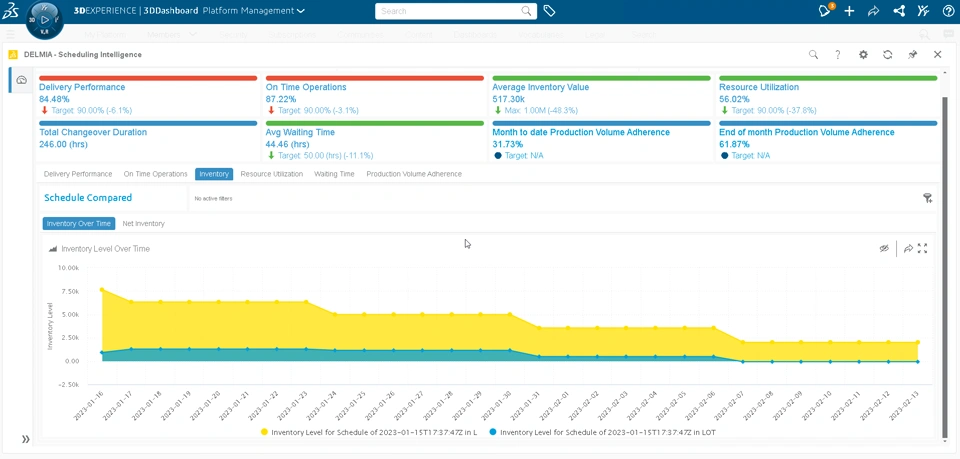960x459 pixels.
Task: Click the 31.73% month to date value
Action: (x=508, y=144)
